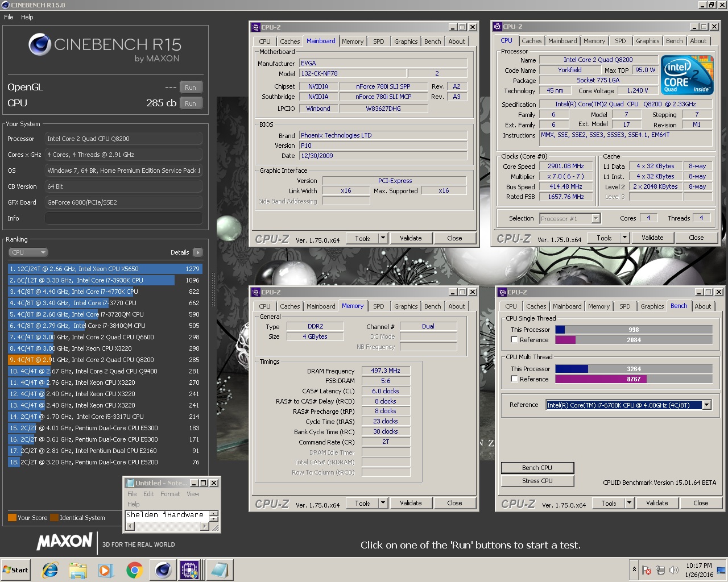Open Tools dropdown arrow in Memory window
728x582 pixels.
pyautogui.click(x=383, y=503)
